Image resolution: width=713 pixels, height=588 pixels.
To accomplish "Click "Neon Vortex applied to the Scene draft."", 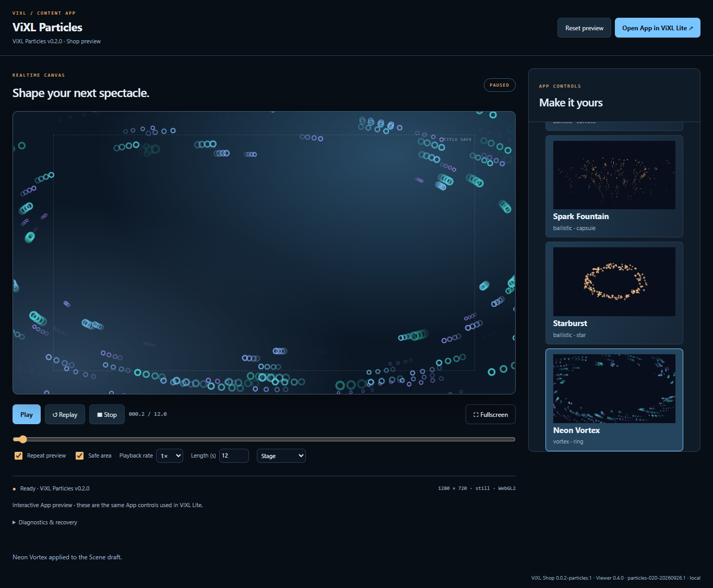I will click(67, 557).
